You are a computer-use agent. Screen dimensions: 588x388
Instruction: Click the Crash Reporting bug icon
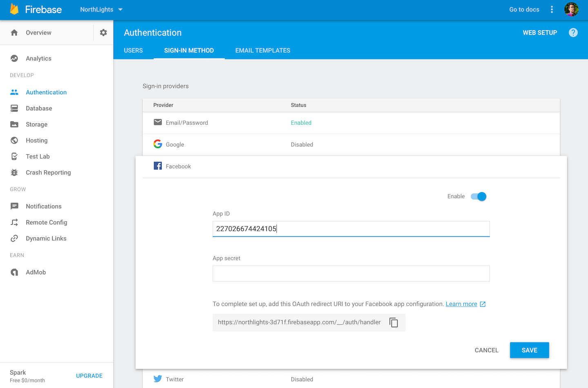point(14,173)
